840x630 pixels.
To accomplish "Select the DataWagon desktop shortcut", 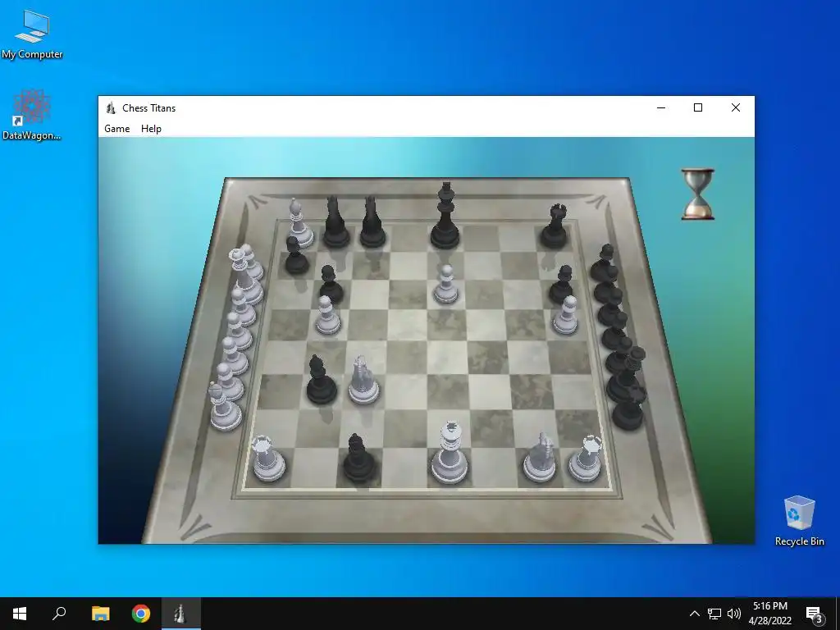I will [x=32, y=115].
